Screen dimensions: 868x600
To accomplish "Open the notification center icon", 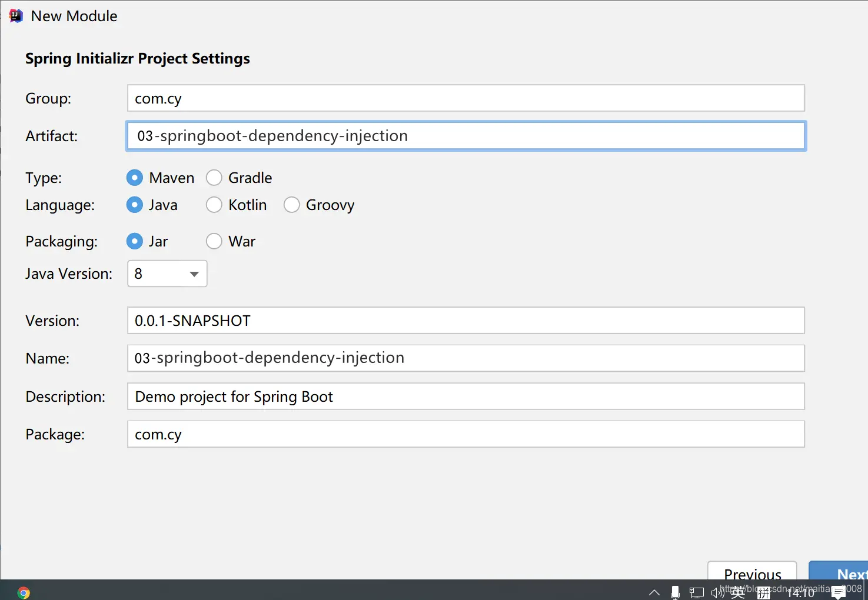I will (x=839, y=592).
